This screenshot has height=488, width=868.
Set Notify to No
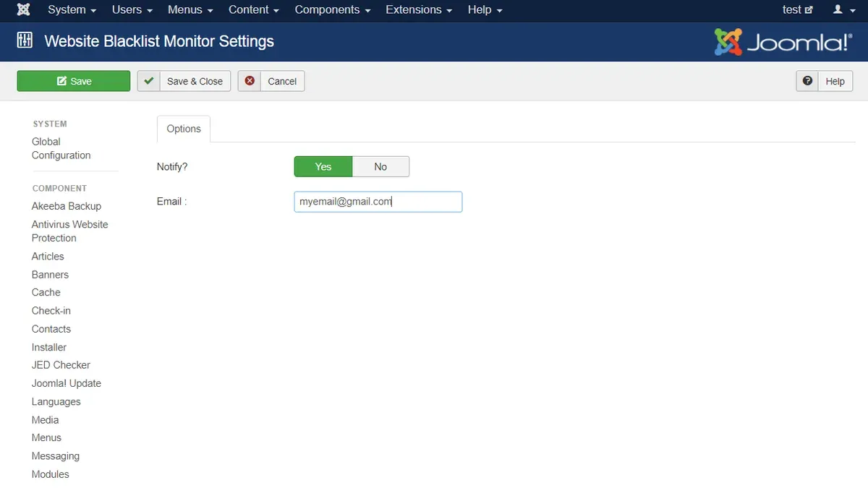coord(380,166)
